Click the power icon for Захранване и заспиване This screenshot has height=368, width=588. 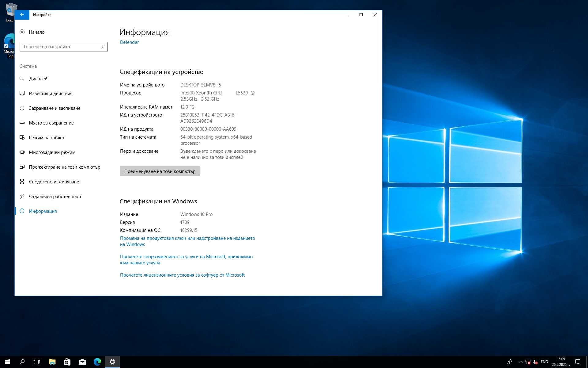pyautogui.click(x=22, y=108)
